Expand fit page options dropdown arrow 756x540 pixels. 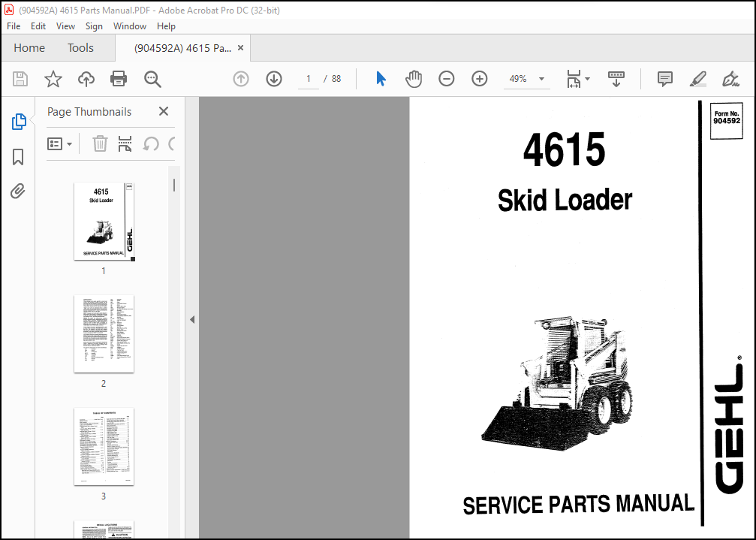pos(587,79)
